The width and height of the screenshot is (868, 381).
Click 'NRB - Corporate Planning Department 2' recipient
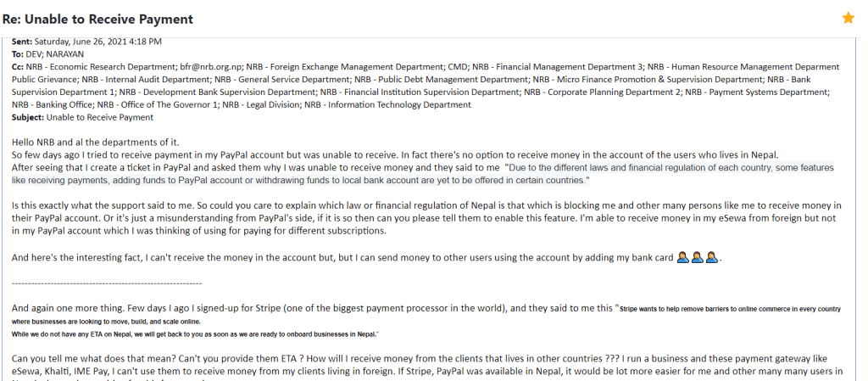point(602,92)
